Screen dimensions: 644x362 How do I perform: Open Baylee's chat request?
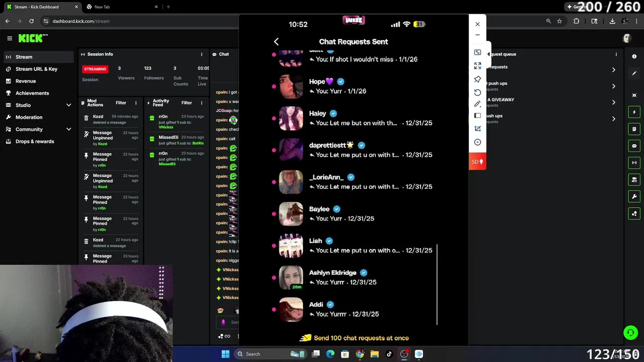pos(355,214)
